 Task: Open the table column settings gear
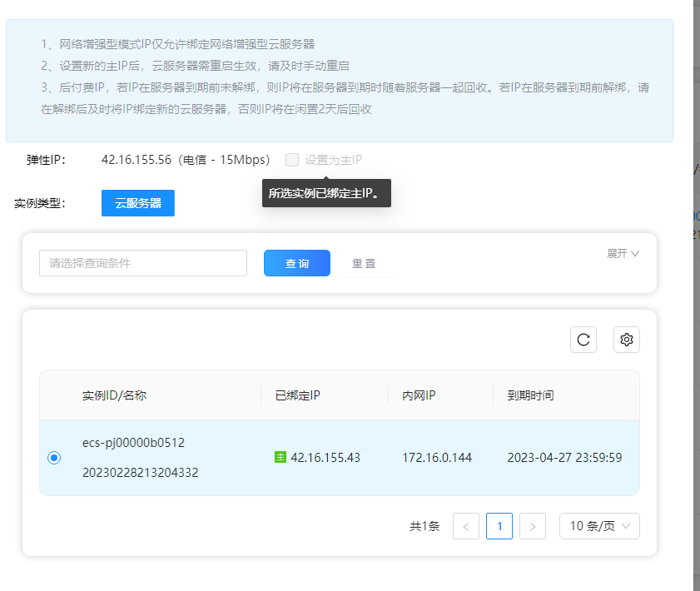[x=627, y=340]
